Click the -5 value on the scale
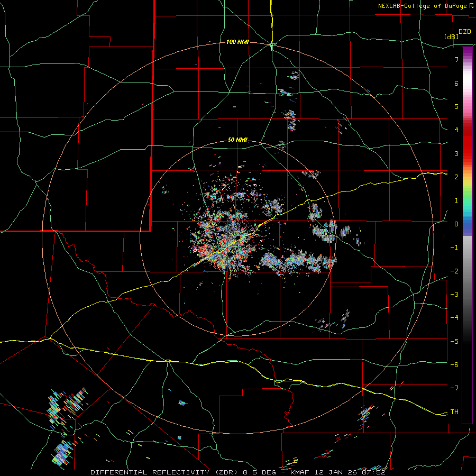The height and width of the screenshot is (476, 476). pyautogui.click(x=454, y=341)
